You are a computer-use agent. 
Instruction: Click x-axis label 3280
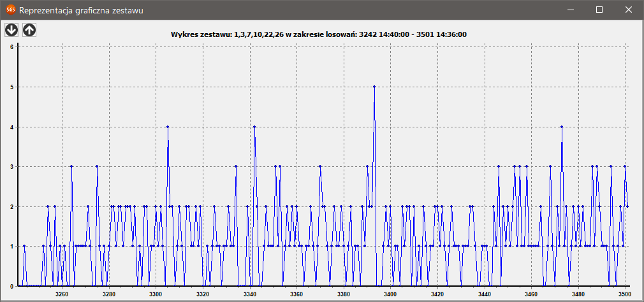pyautogui.click(x=109, y=294)
